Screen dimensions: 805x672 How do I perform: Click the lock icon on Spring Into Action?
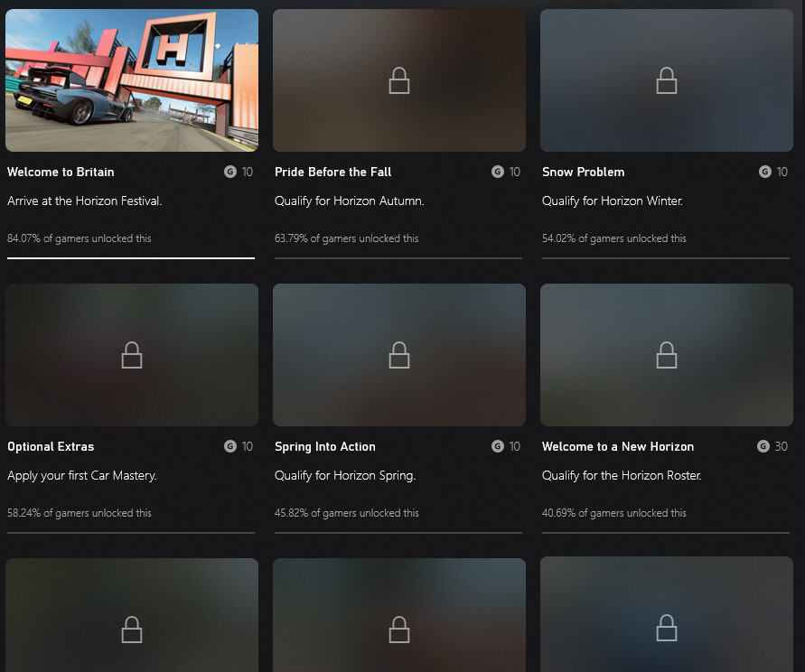[399, 355]
